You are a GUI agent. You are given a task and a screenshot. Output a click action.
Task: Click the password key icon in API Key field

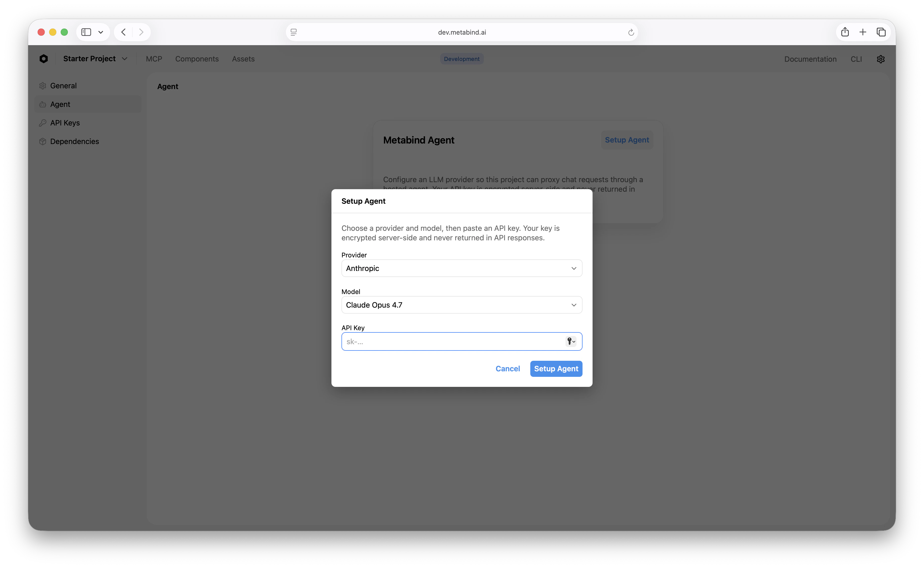point(571,341)
